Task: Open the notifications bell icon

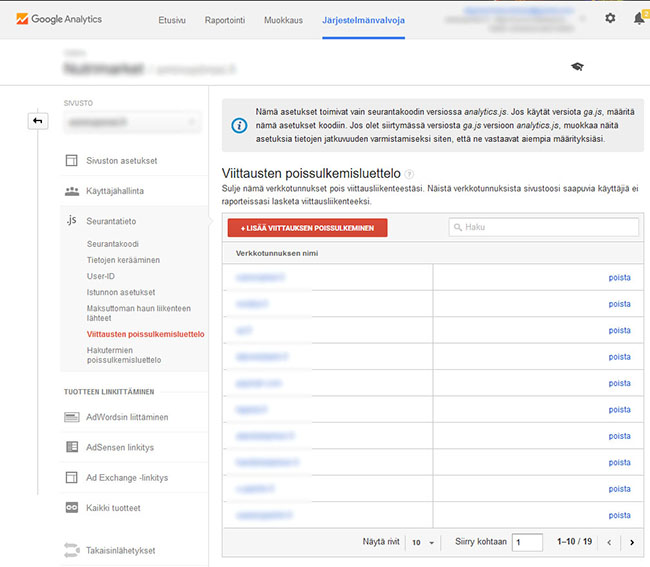Action: coord(639,18)
